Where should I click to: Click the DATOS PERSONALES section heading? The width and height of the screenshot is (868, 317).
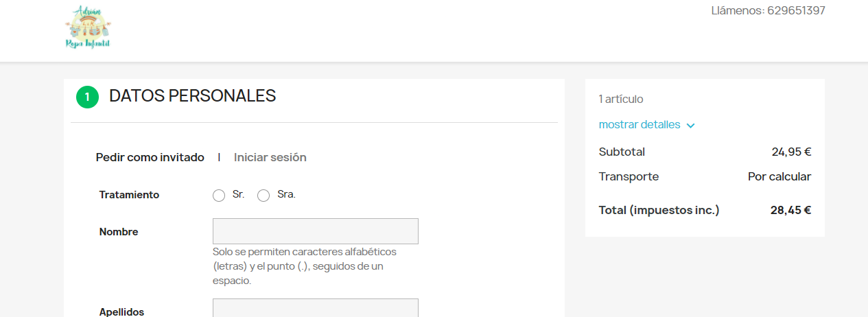point(193,96)
